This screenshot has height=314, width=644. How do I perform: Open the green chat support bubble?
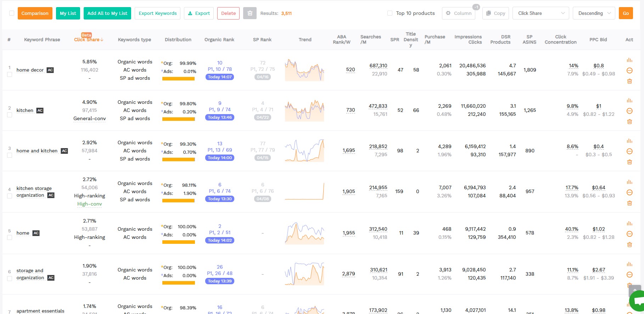click(637, 301)
